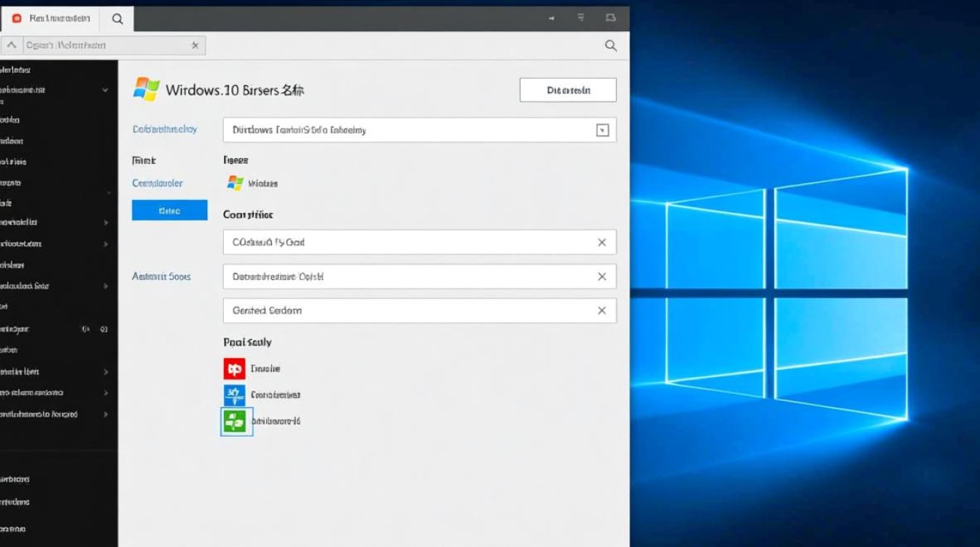Open the blue app icon in the bottom list
980x547 pixels.
(234, 395)
